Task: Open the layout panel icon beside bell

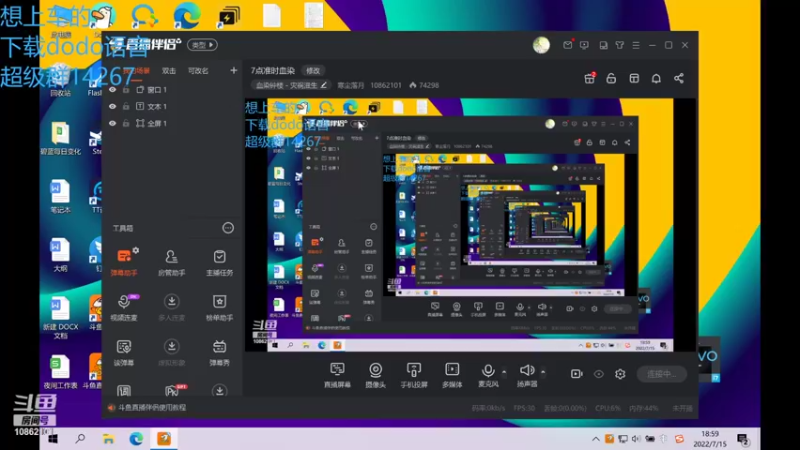Action: (634, 78)
